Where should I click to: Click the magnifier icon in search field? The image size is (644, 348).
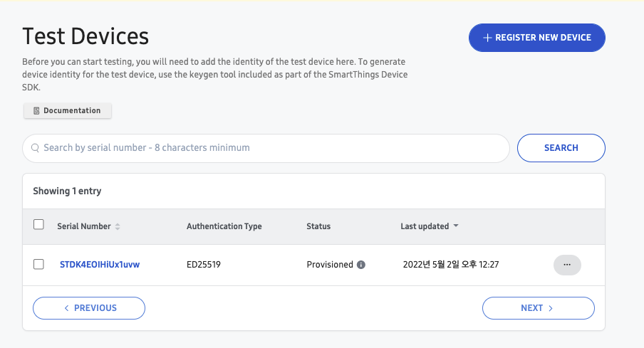(x=34, y=148)
